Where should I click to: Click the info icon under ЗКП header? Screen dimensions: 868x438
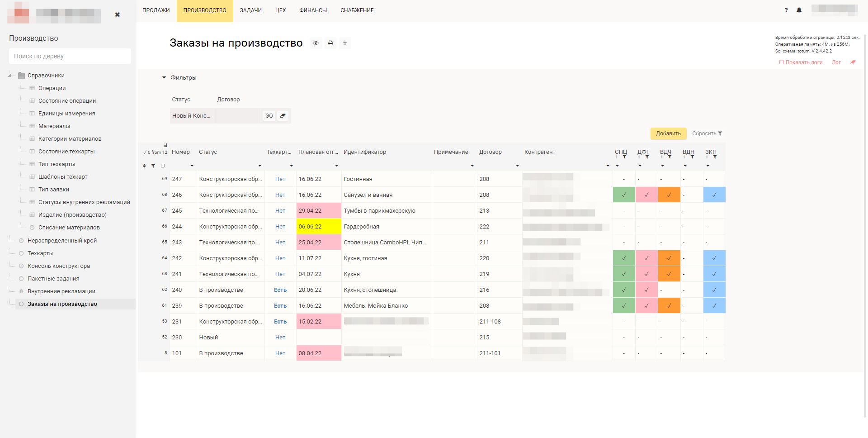click(x=707, y=157)
